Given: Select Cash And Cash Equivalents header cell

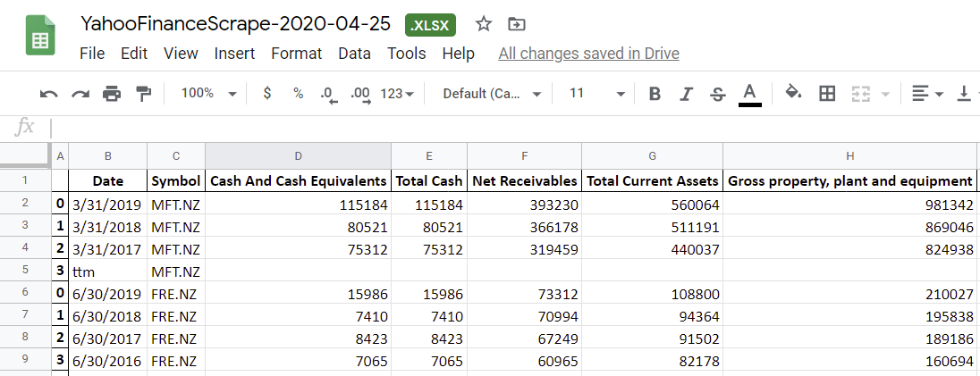Looking at the screenshot, I should (298, 181).
